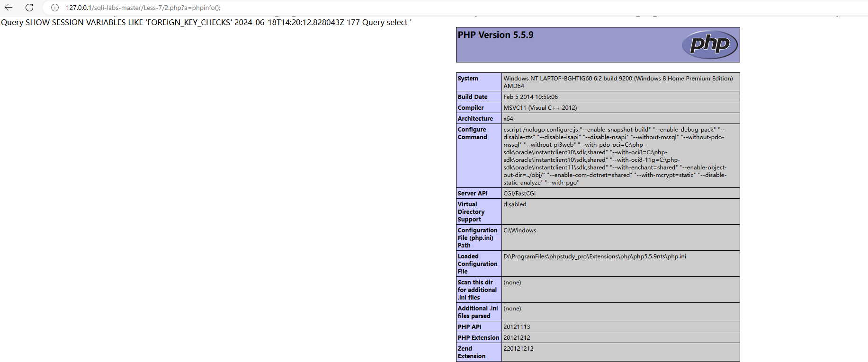Select the 'Compiler' row label

click(x=471, y=108)
